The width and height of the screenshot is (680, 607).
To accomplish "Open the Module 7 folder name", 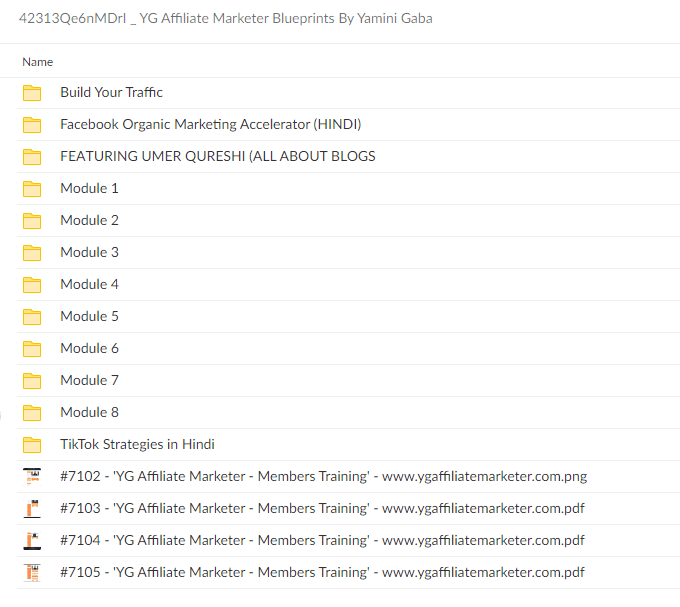I will 89,380.
